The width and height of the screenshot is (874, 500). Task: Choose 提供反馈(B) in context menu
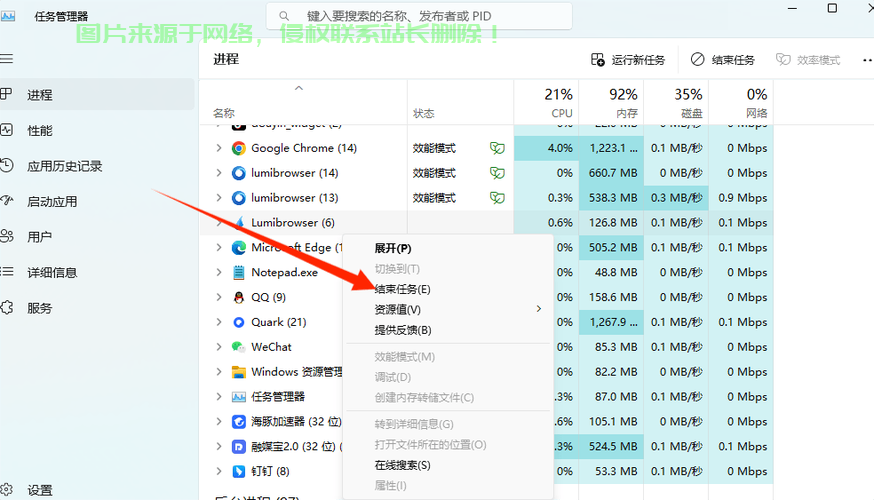pos(448,330)
